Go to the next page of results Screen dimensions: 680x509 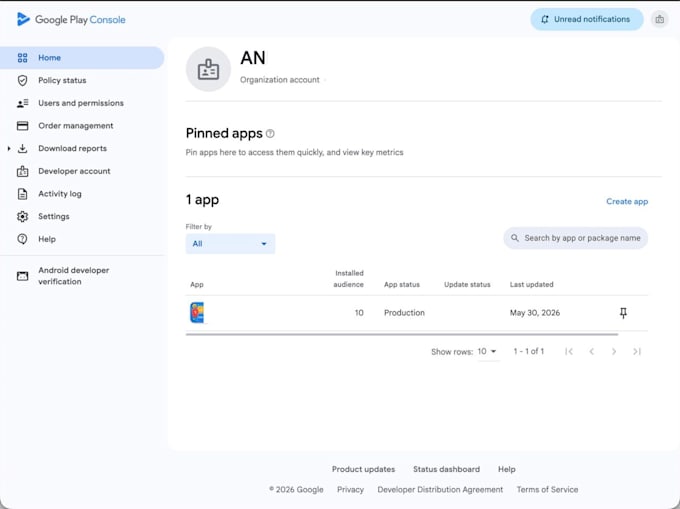coord(614,352)
